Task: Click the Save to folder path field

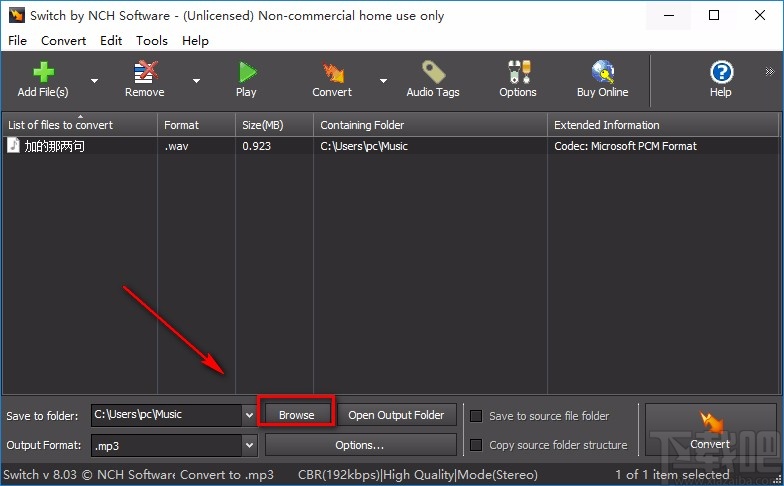Action: coord(167,415)
